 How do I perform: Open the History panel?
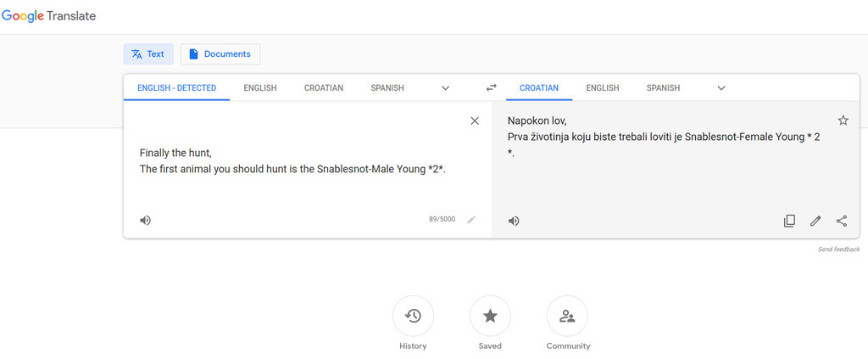(413, 316)
